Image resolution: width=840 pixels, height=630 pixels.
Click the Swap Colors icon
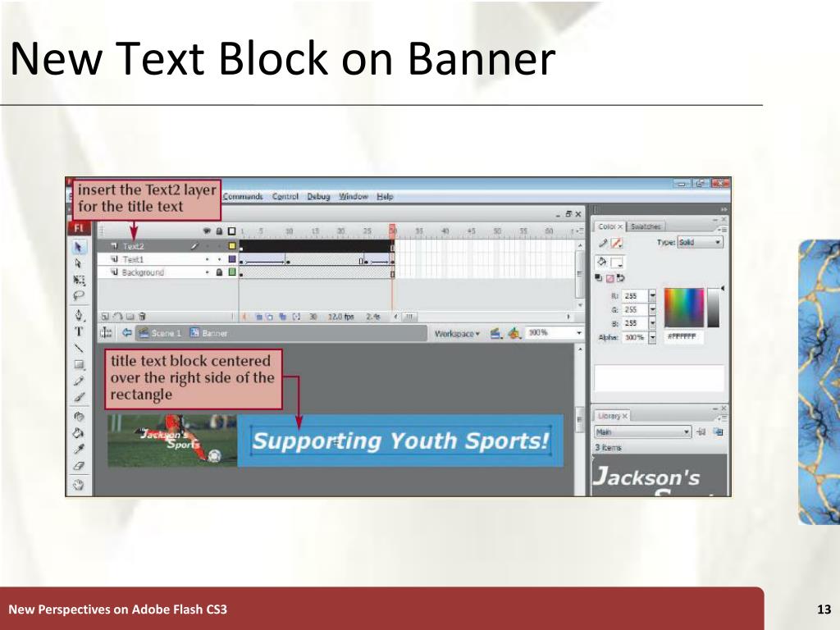[620, 278]
